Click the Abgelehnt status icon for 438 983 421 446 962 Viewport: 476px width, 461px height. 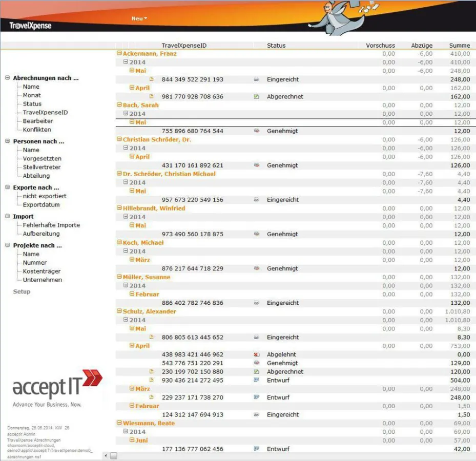[x=257, y=354]
